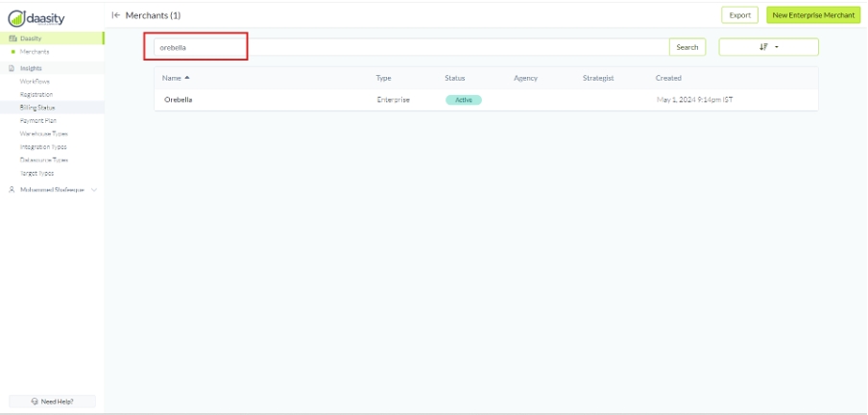Image resolution: width=868 pixels, height=415 pixels.
Task: Click New Enterprise Merchant button
Action: click(x=812, y=15)
